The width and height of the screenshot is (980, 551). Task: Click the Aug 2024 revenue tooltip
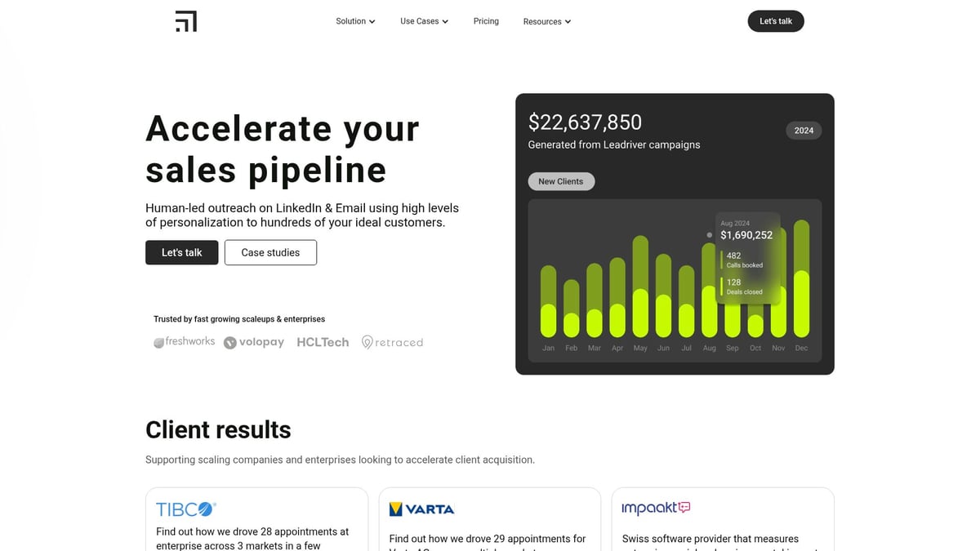click(746, 234)
